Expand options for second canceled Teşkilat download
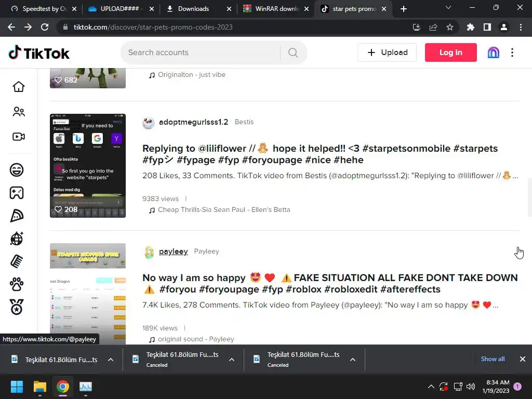 pos(232,360)
